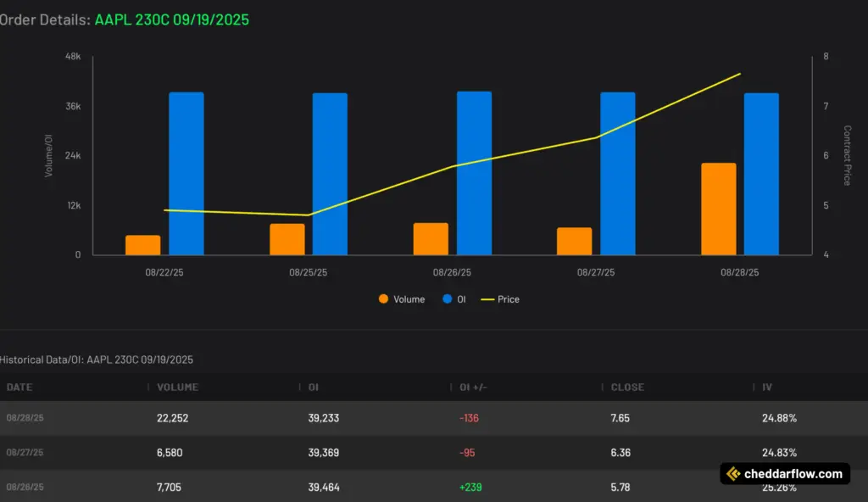Toggle the Volume legend item
This screenshot has width=868, height=502.
(x=402, y=299)
